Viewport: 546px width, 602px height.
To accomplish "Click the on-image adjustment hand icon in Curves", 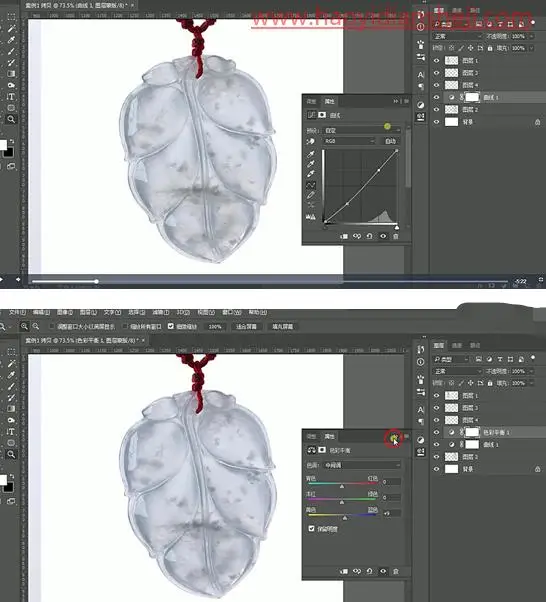I will pos(310,141).
